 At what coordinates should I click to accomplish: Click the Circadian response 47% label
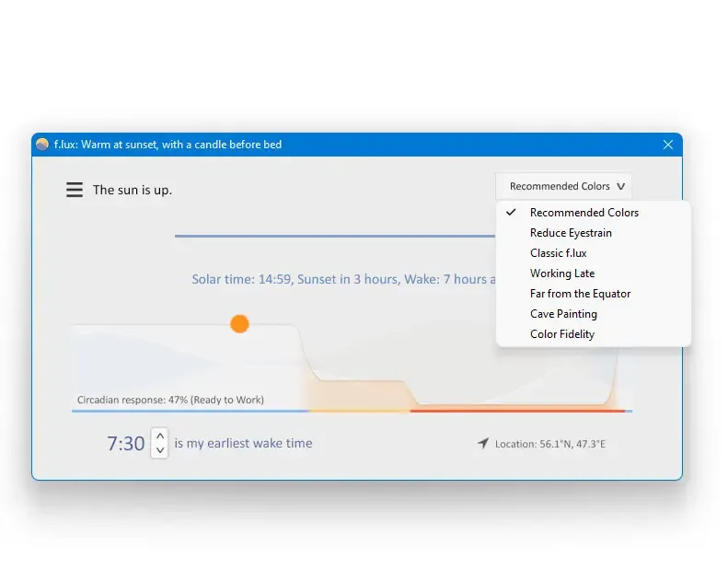coord(170,400)
